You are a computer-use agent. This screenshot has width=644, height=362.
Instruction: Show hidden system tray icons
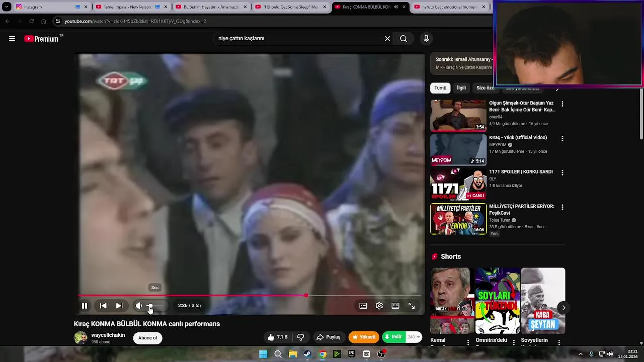tap(580, 354)
